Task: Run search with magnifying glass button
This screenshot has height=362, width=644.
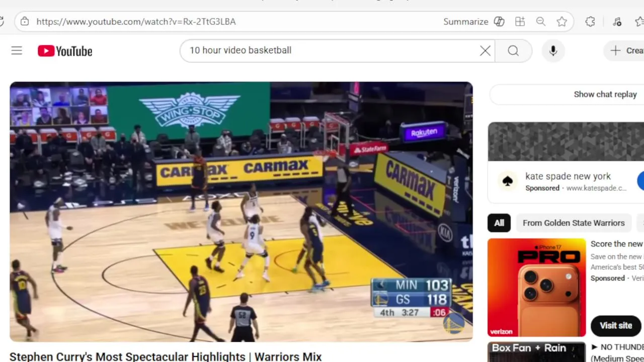Action: coord(513,51)
